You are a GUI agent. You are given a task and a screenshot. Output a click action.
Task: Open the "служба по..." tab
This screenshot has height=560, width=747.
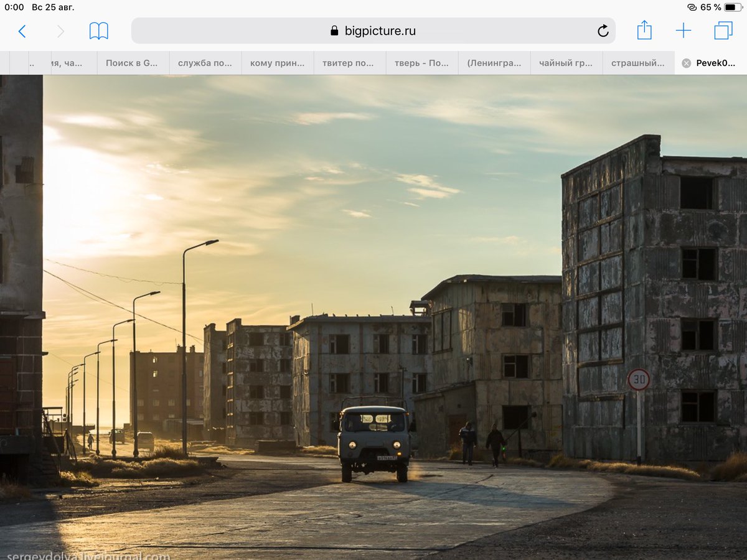coord(205,63)
